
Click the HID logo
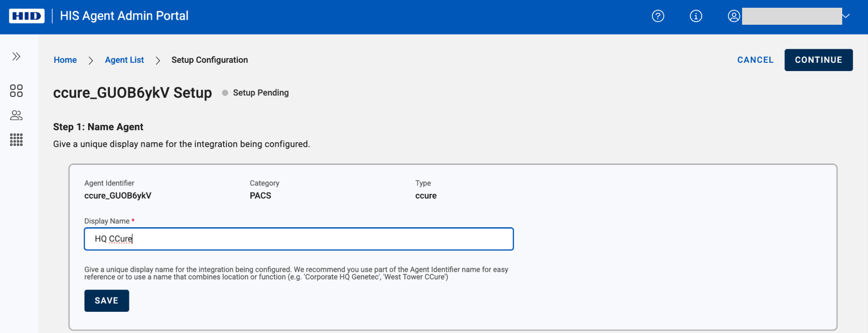(27, 16)
